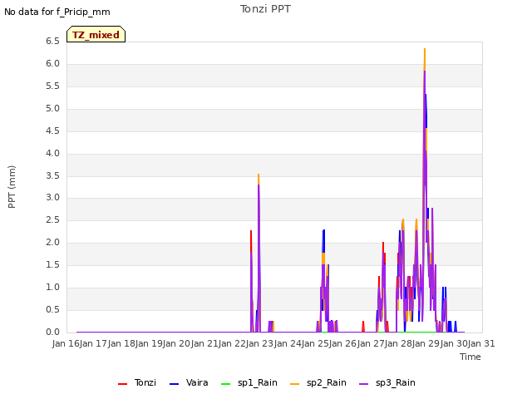Click the 0.0 y-axis tick label
532x399 pixels.
pos(52,332)
